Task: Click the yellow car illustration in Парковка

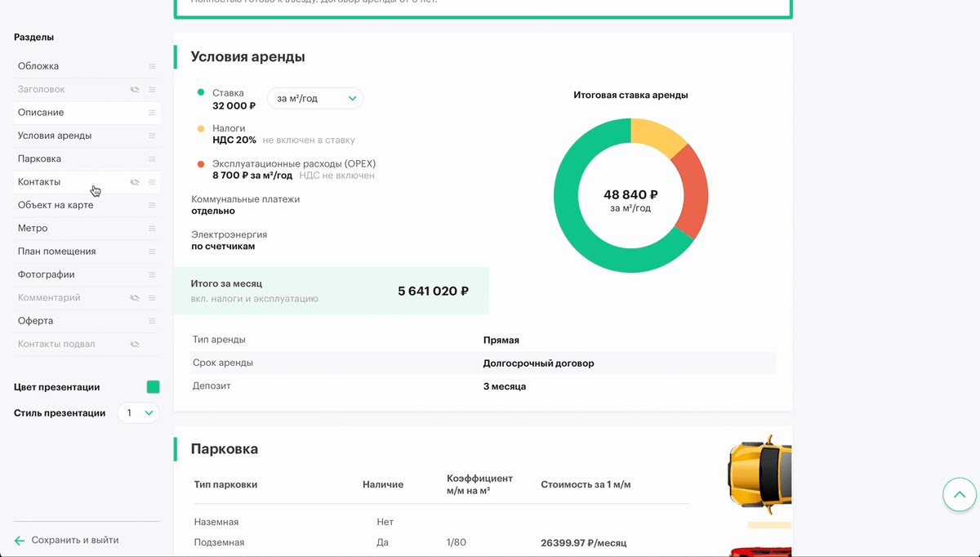Action: 759,475
